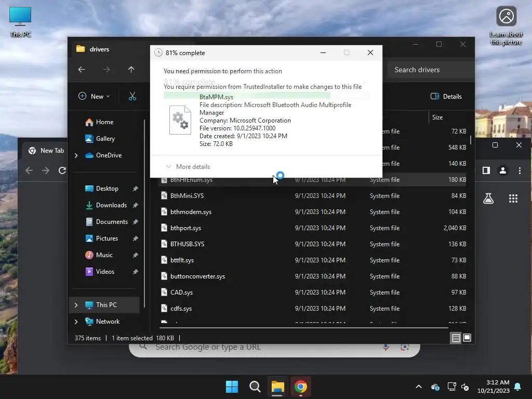Click the Cut scissors icon
The height and width of the screenshot is (399, 532).
coord(132,96)
